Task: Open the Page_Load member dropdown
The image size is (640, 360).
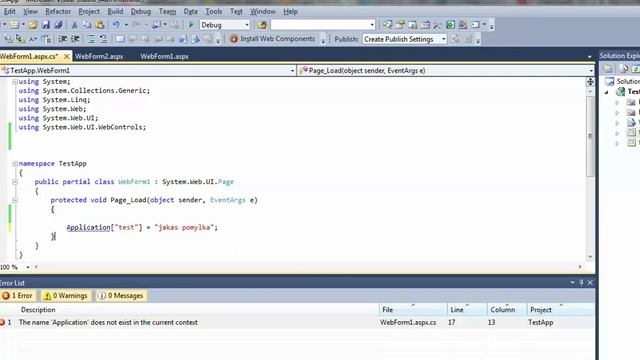Action: pos(591,71)
